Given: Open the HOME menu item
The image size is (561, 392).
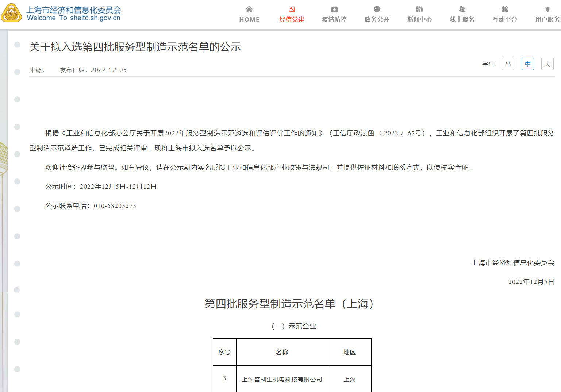Looking at the screenshot, I should pyautogui.click(x=249, y=19).
